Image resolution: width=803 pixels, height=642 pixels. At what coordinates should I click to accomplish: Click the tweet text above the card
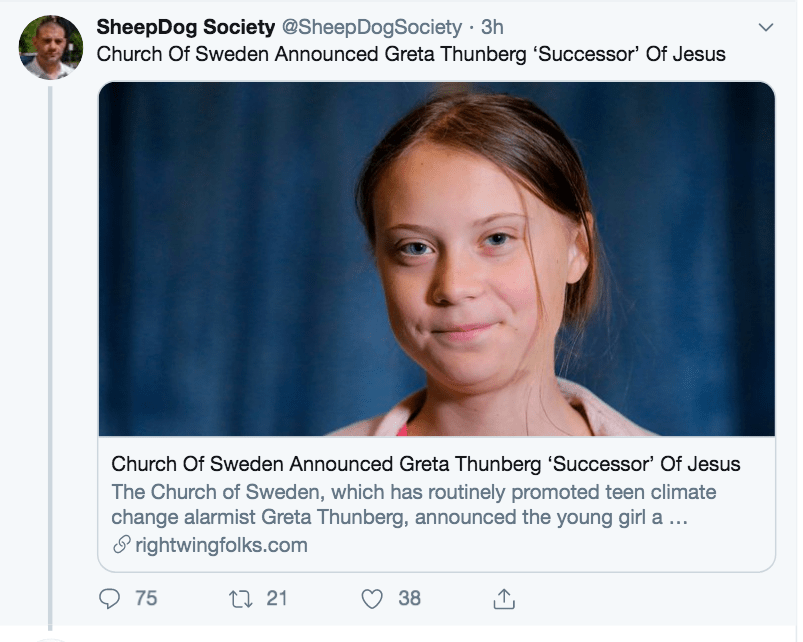pyautogui.click(x=300, y=53)
